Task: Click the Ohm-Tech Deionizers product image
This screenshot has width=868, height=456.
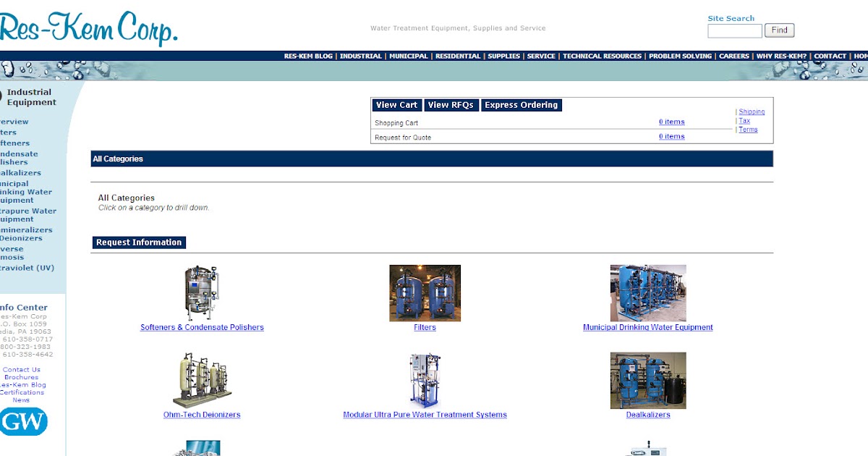Action: (203, 380)
